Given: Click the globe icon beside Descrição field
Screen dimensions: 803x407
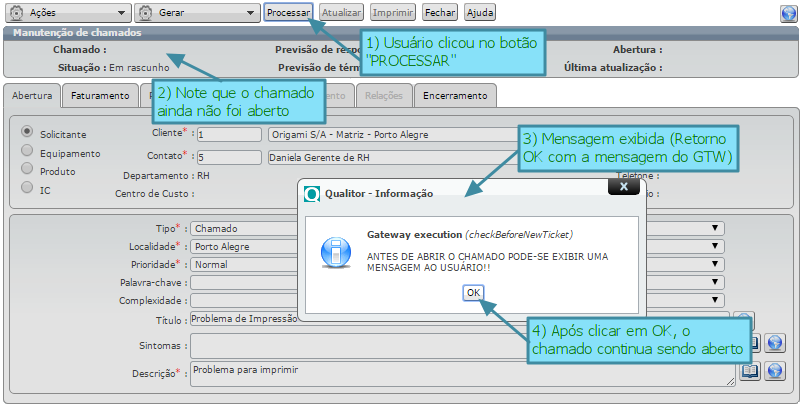Looking at the screenshot, I should [x=773, y=372].
